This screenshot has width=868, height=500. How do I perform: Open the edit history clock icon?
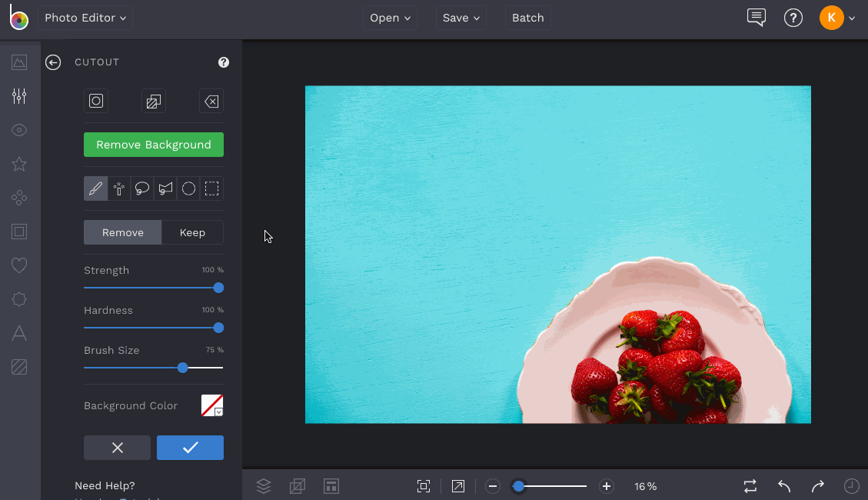pyautogui.click(x=851, y=486)
